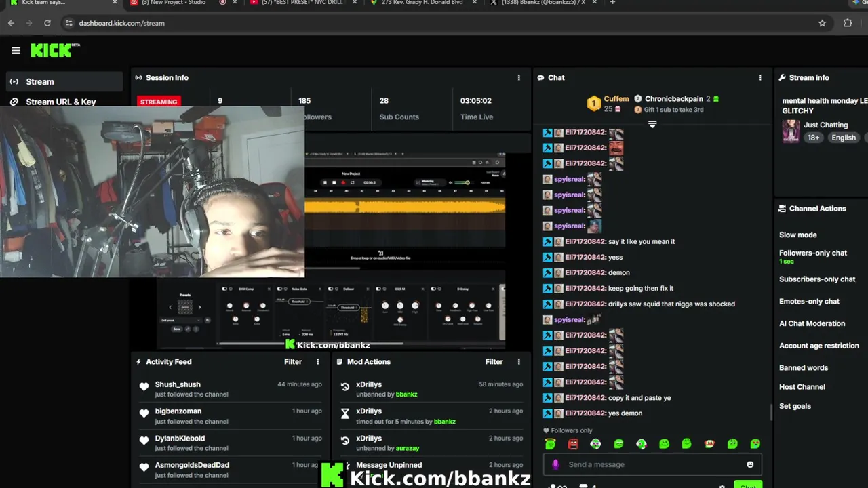Toggle Subscribers-only chat
The height and width of the screenshot is (488, 868).
pyautogui.click(x=817, y=279)
